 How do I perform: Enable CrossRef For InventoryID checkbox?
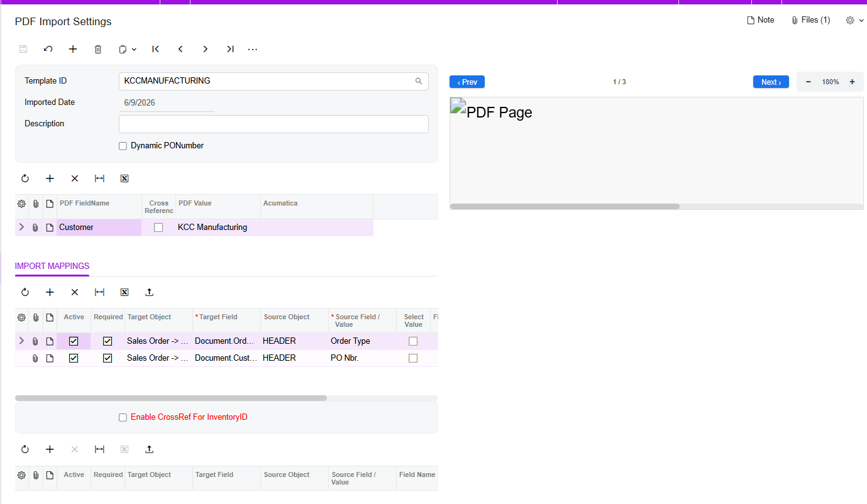[123, 417]
